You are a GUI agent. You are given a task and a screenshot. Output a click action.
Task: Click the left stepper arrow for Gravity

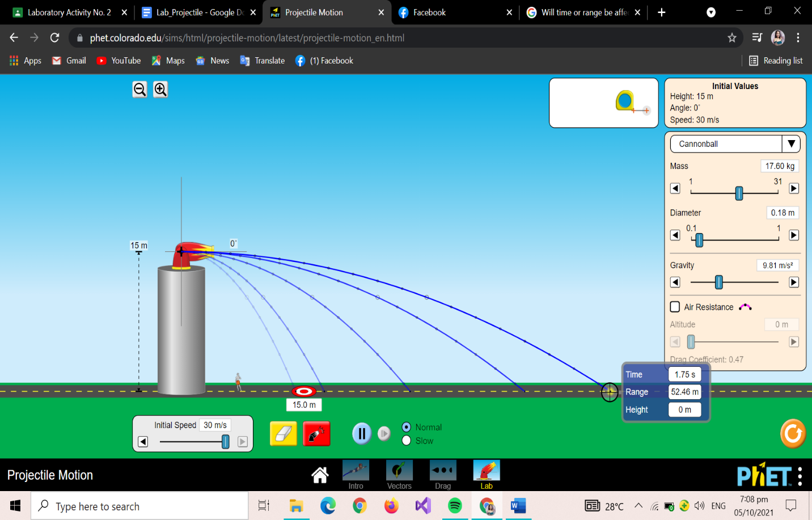[675, 282]
